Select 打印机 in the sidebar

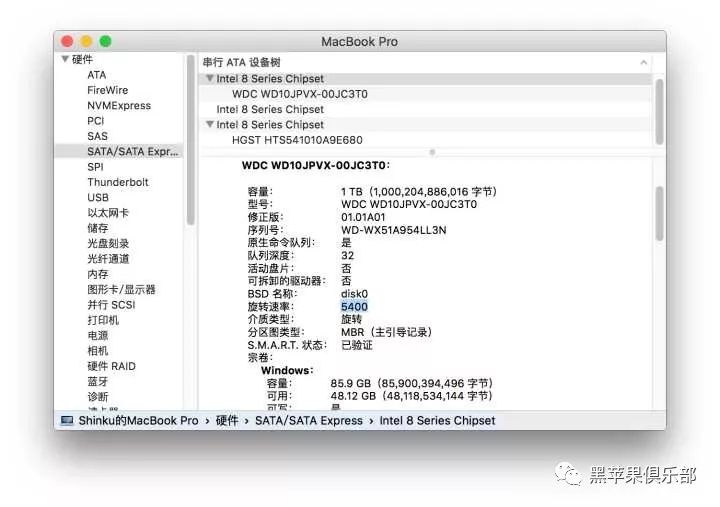tap(103, 320)
